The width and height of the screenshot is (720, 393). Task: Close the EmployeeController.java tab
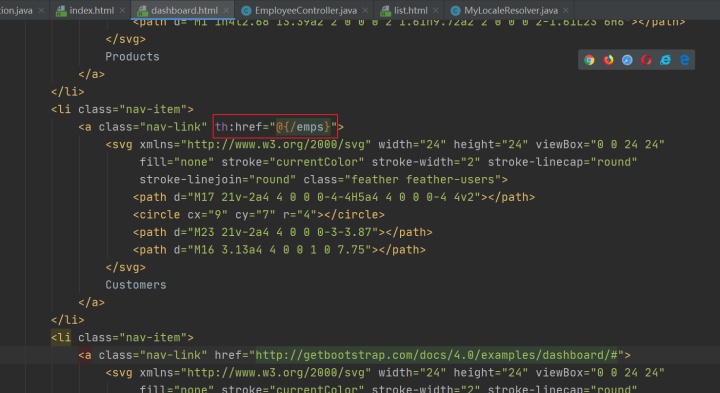(365, 10)
